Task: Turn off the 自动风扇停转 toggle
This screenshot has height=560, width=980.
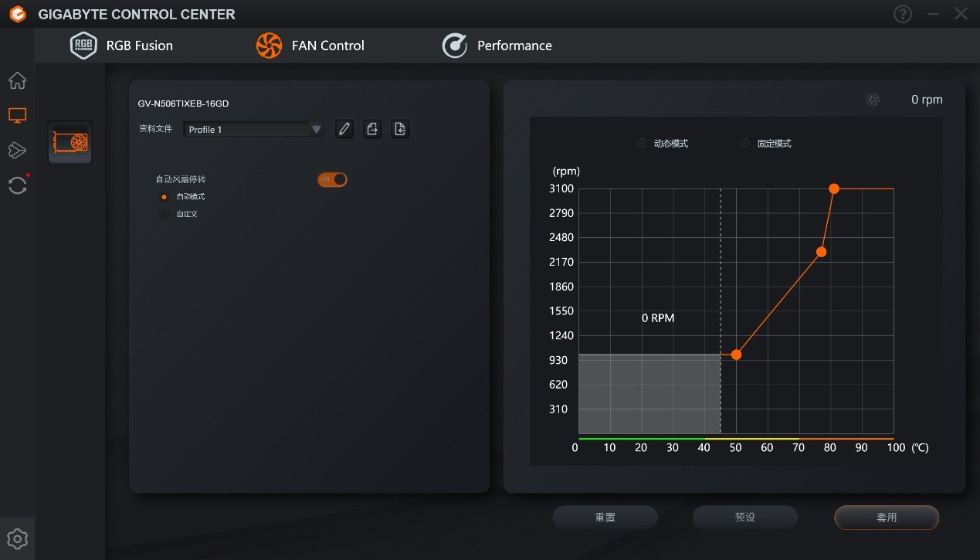Action: coord(333,179)
